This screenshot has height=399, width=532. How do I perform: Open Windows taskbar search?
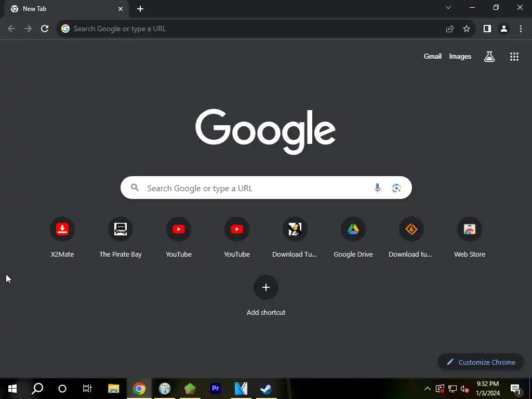pos(37,389)
